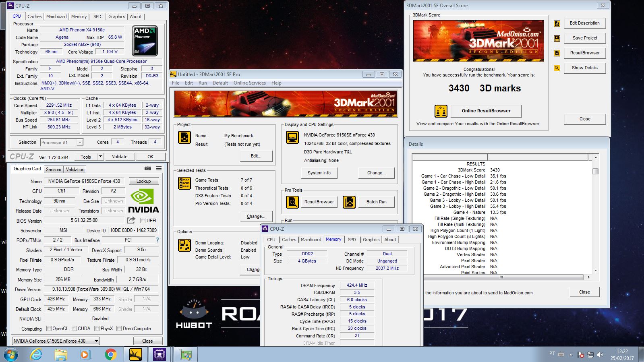This screenshot has width=644, height=362.
Task: Click the Selected Tests checklist icon
Action: click(184, 183)
